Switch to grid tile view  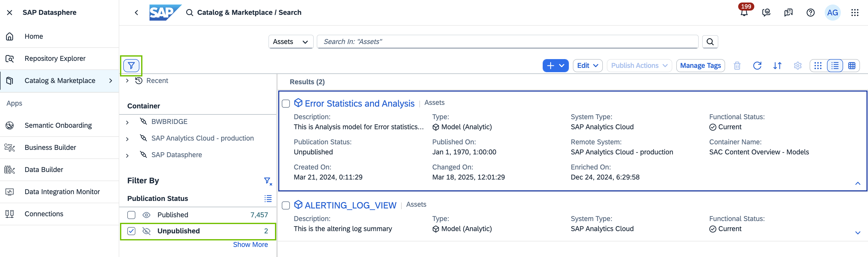(818, 66)
